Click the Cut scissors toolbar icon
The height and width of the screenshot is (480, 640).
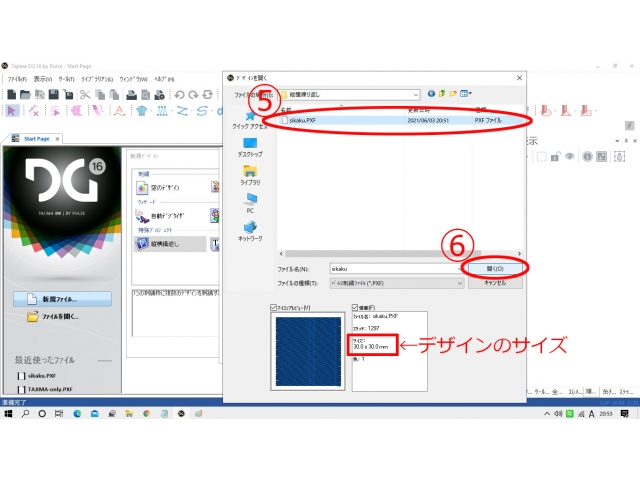point(85,95)
